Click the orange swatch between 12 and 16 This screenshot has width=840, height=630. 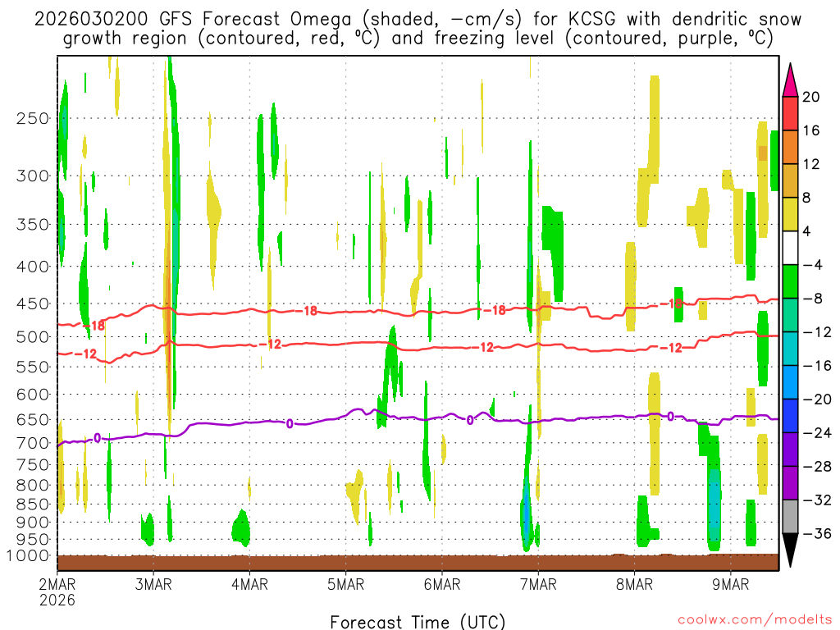click(790, 147)
